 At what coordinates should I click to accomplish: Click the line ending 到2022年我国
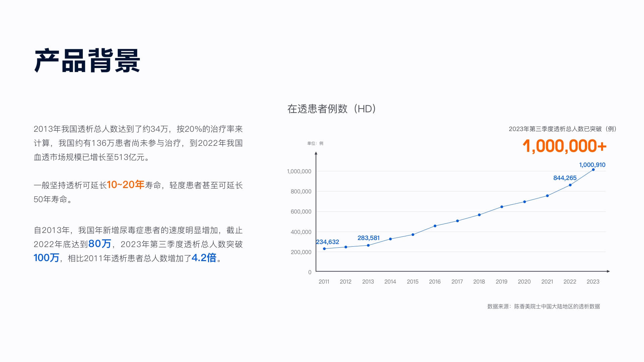[x=138, y=143]
